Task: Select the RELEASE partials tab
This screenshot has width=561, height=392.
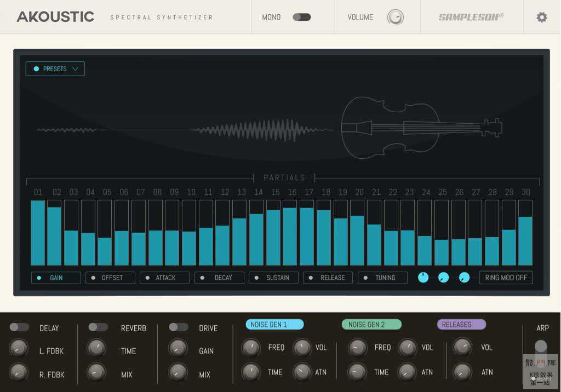Action: click(328, 278)
